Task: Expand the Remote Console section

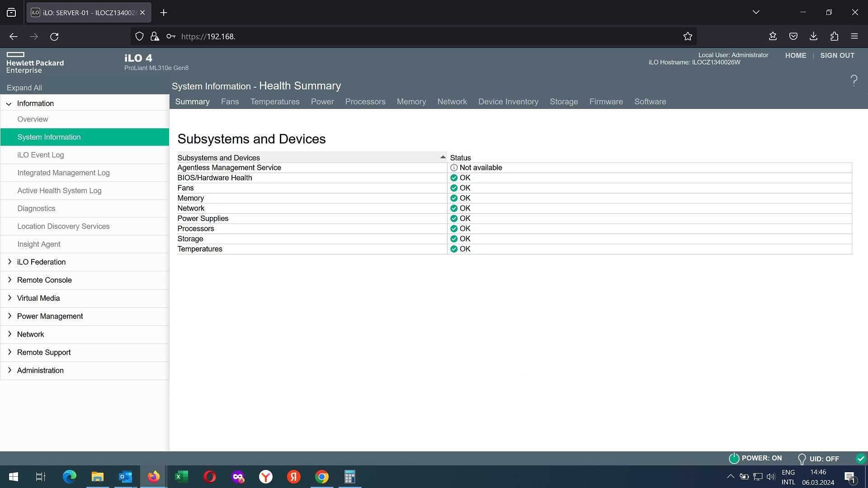Action: click(x=9, y=280)
